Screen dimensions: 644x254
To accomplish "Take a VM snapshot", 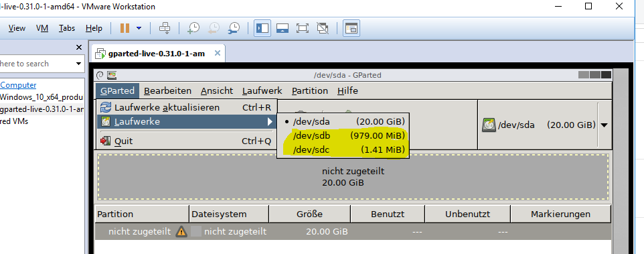I will [193, 28].
